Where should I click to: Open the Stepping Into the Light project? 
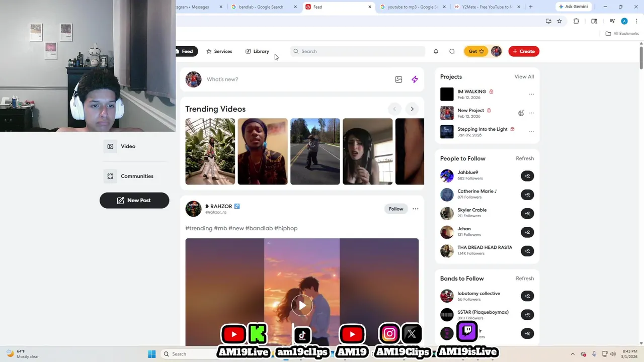tap(482, 129)
